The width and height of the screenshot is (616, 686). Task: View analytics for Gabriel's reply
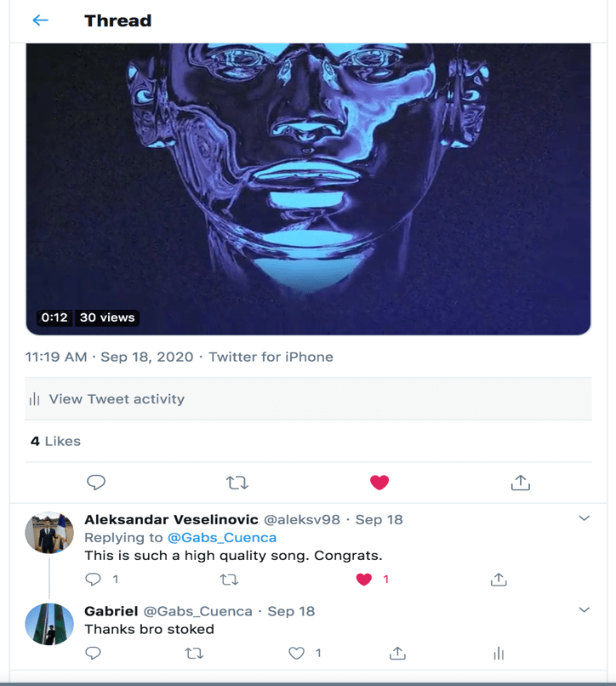click(x=499, y=654)
